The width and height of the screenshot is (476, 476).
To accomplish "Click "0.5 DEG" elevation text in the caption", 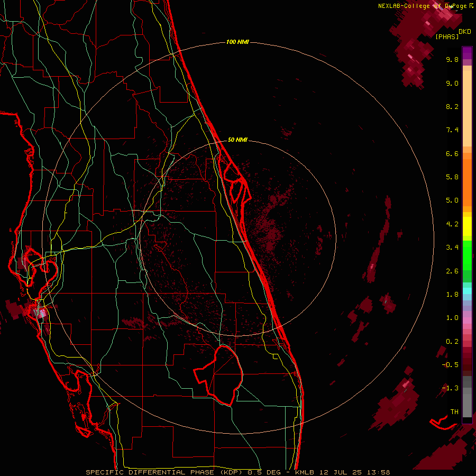I will click(265, 472).
